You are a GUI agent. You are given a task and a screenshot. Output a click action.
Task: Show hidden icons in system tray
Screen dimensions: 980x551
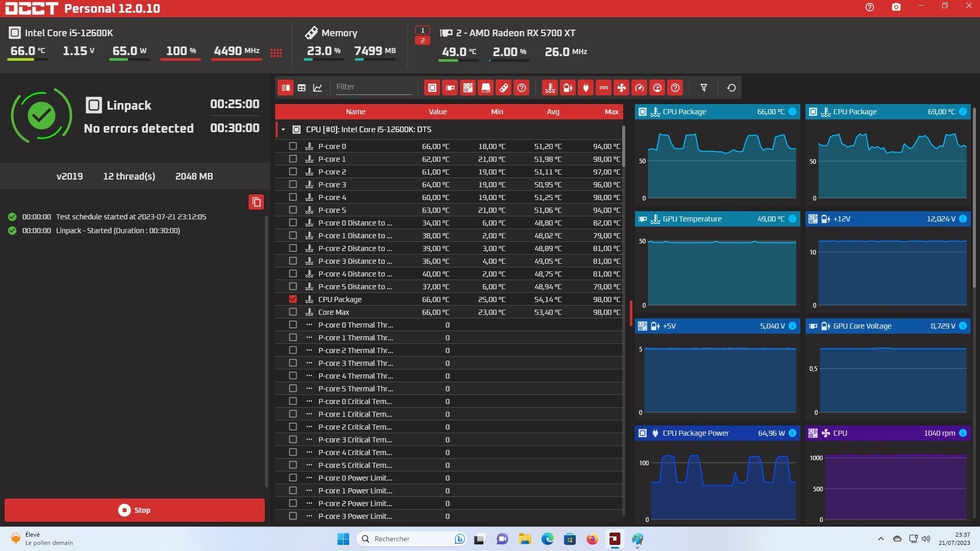[880, 539]
